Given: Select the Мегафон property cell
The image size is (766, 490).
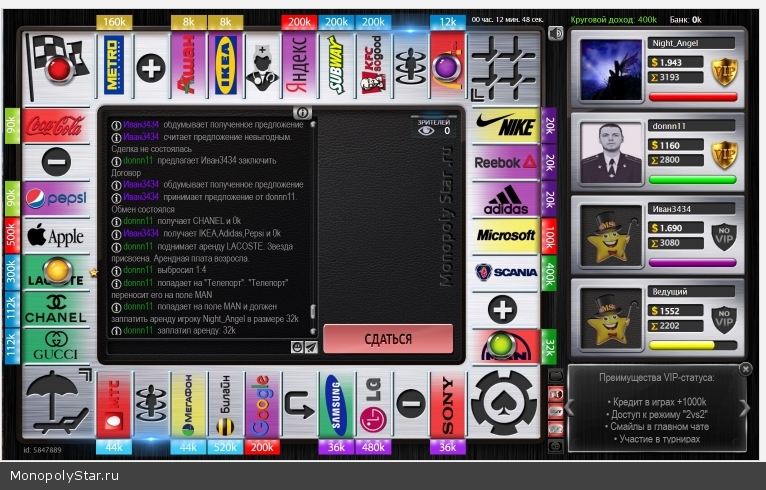Looking at the screenshot, I should (x=189, y=405).
